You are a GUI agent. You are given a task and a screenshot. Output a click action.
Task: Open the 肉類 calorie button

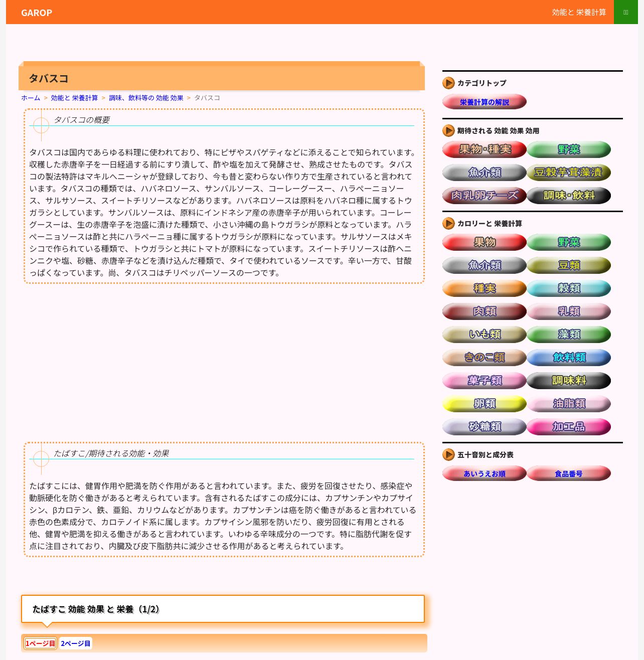click(x=485, y=311)
